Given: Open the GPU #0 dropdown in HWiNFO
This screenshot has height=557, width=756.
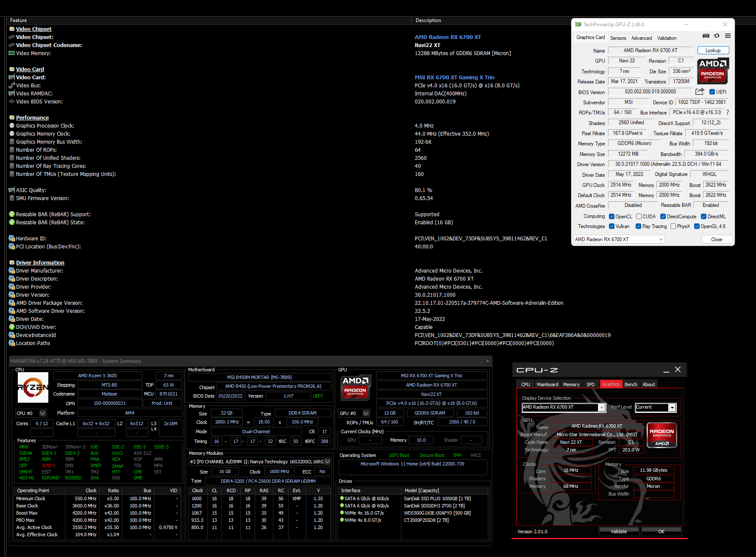Looking at the screenshot, I should coord(354,413).
